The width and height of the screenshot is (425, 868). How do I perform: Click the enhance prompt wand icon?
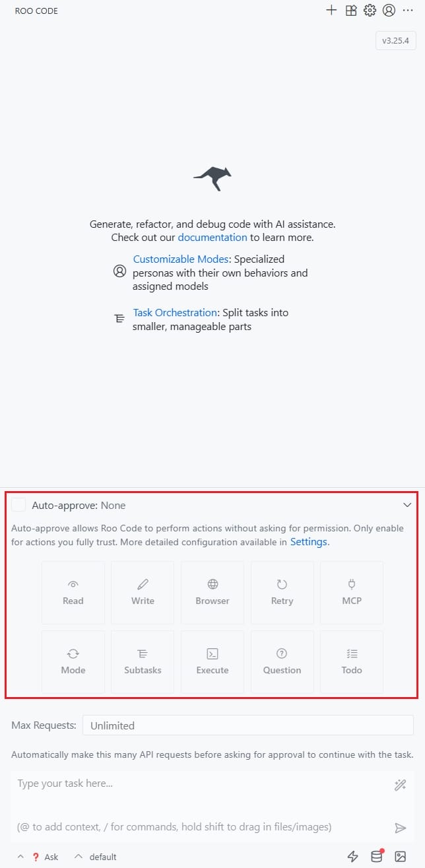click(400, 785)
